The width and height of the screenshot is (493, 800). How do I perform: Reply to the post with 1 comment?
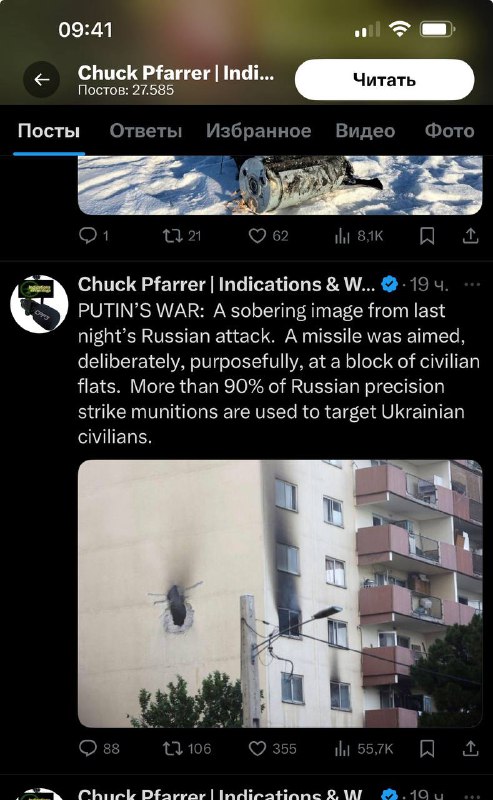93,235
